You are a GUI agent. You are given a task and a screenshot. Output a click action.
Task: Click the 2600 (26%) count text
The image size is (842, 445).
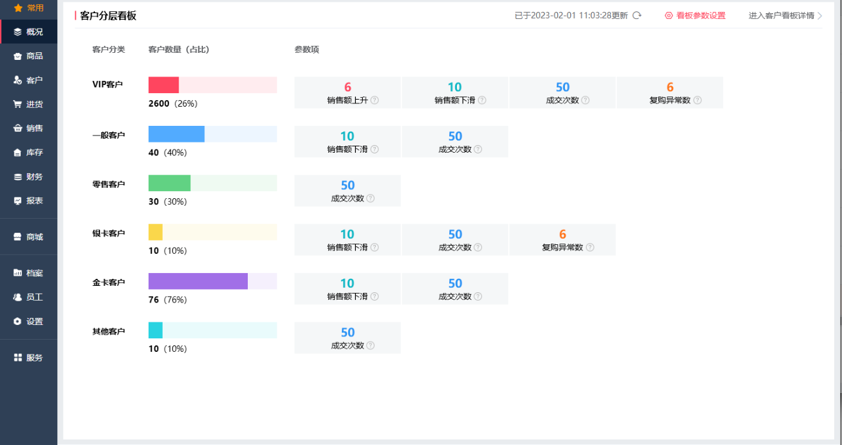[x=173, y=104]
